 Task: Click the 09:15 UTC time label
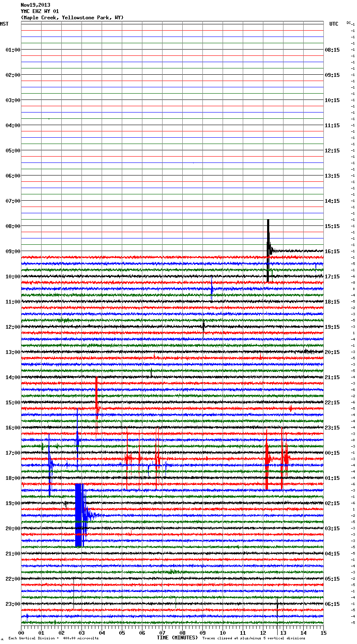click(332, 75)
